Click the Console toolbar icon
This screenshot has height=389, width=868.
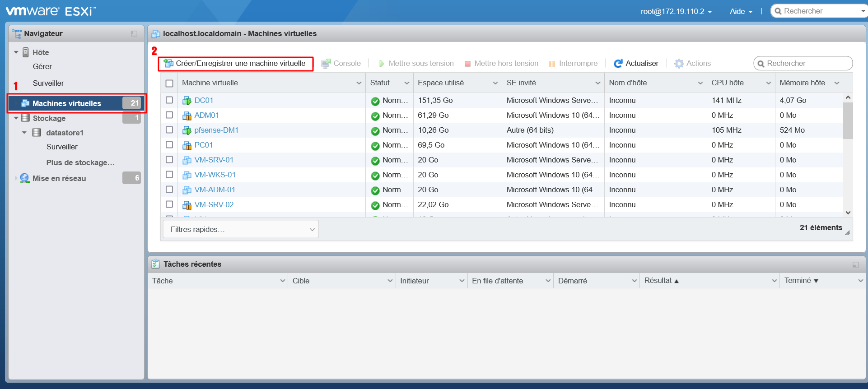coord(326,64)
